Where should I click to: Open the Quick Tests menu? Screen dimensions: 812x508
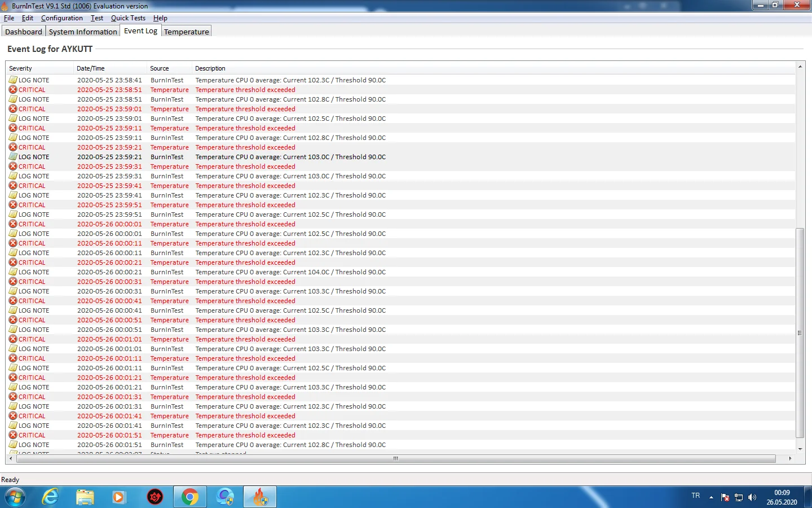click(128, 18)
